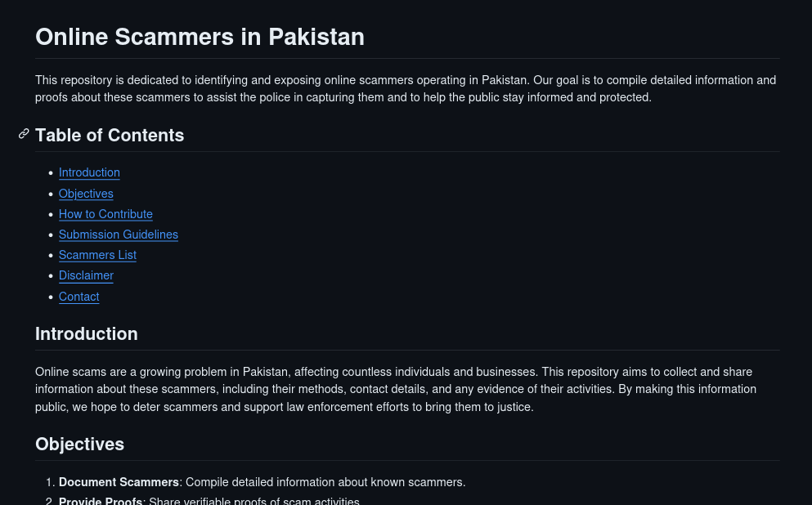Open the Introduction link in the contents list
The image size is (812, 505).
pyautogui.click(x=89, y=172)
